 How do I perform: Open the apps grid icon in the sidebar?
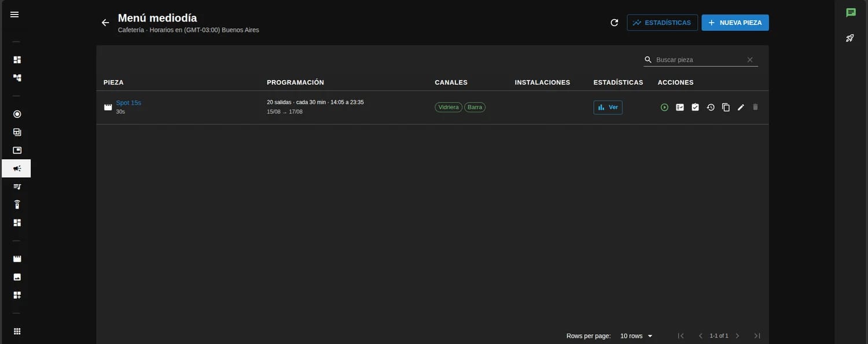click(x=17, y=331)
